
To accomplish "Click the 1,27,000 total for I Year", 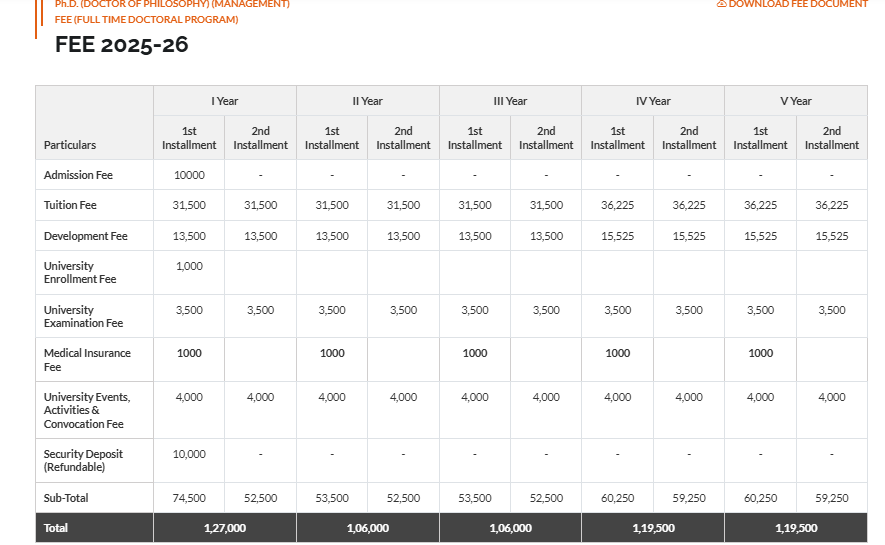I will click(x=225, y=528).
